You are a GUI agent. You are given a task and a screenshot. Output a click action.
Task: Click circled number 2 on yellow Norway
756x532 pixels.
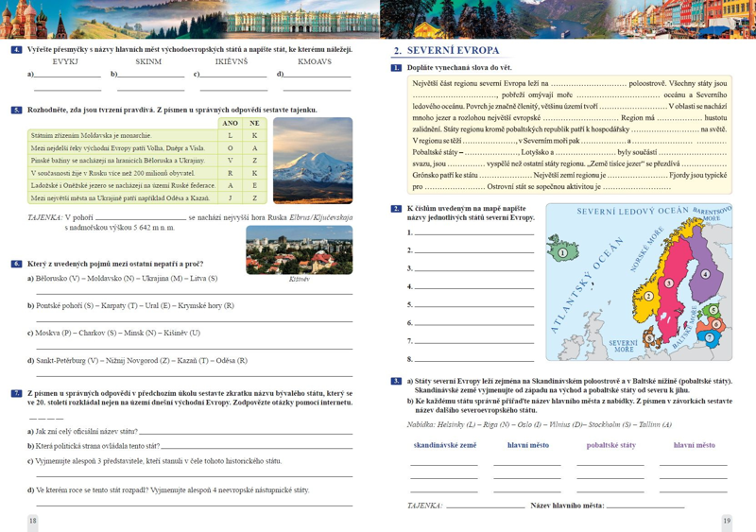tap(648, 296)
